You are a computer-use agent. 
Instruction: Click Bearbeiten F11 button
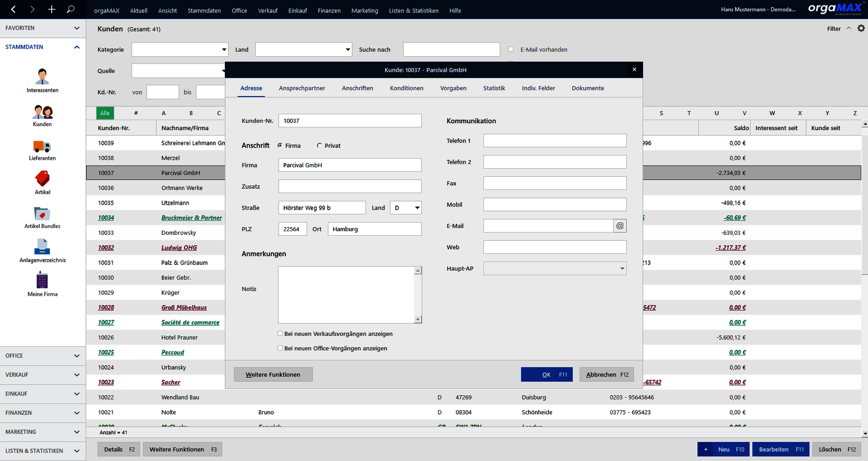(781, 450)
